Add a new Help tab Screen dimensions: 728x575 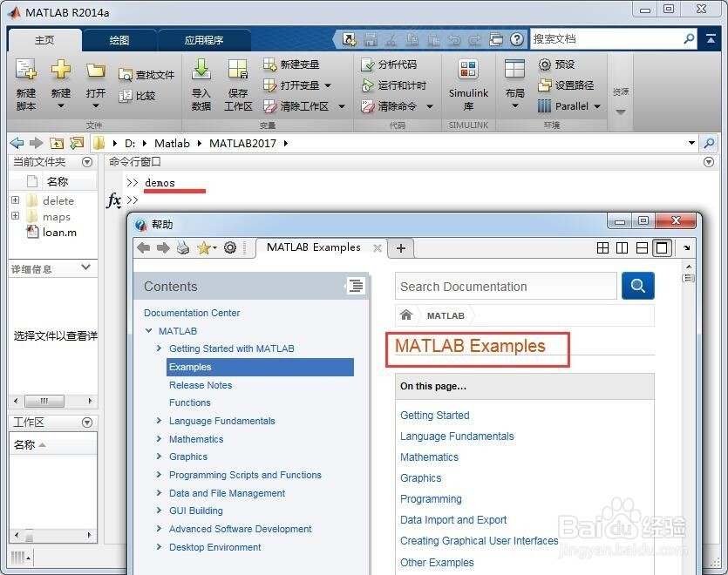[401, 248]
